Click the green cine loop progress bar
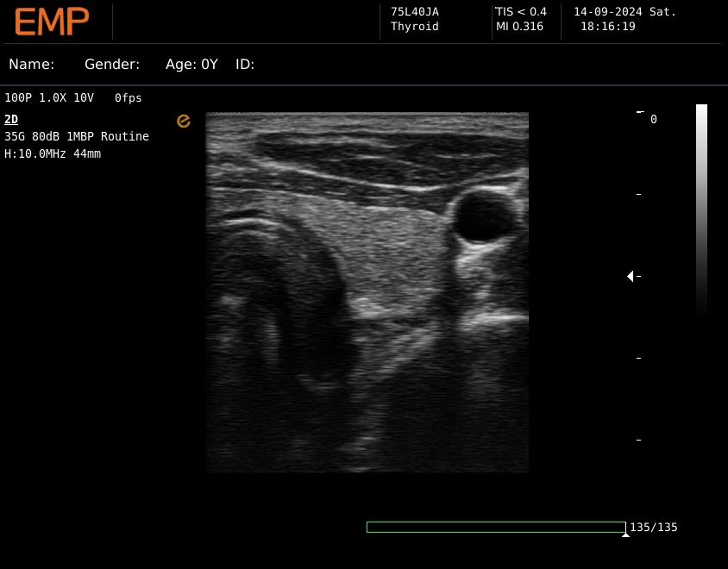 coord(496,526)
